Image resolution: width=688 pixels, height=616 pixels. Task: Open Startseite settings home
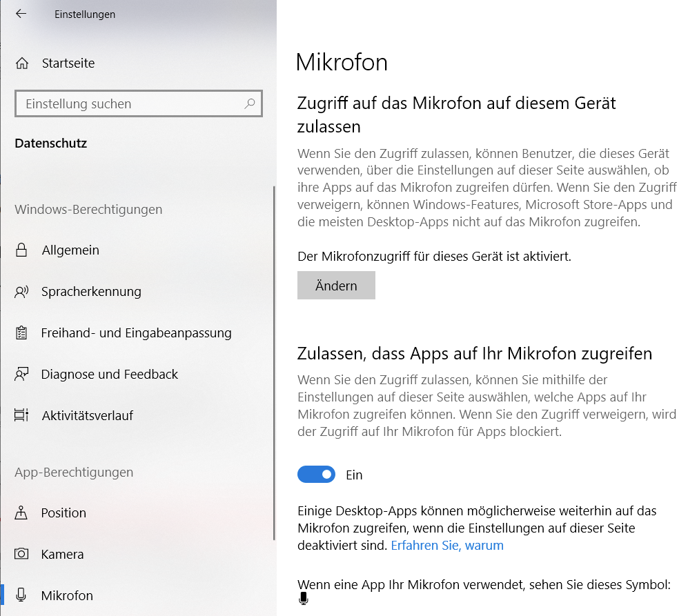click(x=68, y=63)
